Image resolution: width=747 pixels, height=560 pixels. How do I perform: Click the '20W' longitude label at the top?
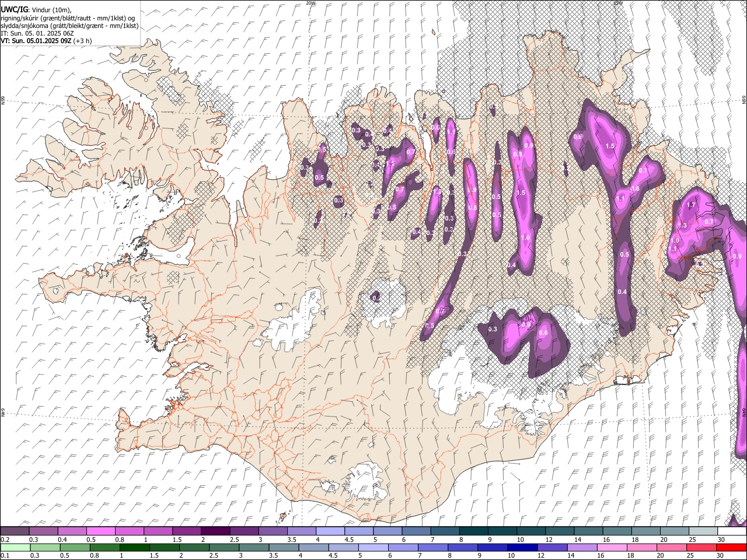click(310, 3)
